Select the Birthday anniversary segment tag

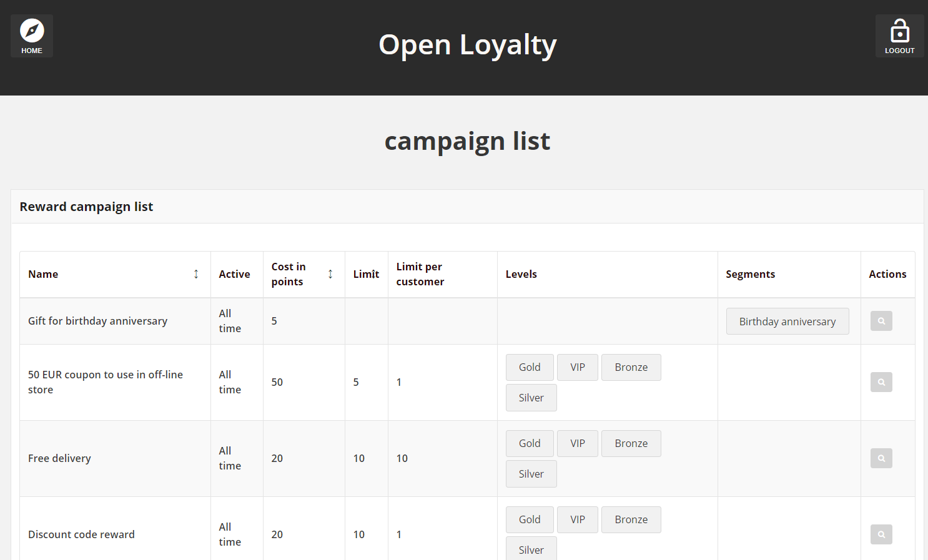[x=787, y=322]
